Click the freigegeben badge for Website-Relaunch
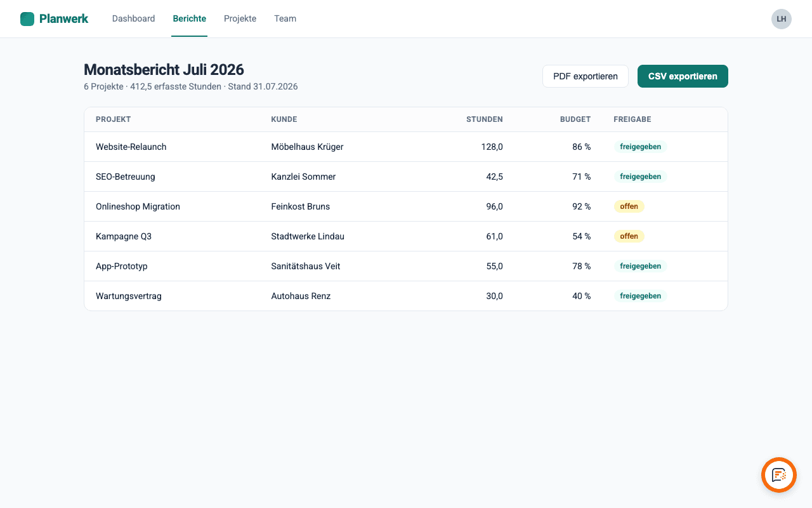 pos(640,147)
